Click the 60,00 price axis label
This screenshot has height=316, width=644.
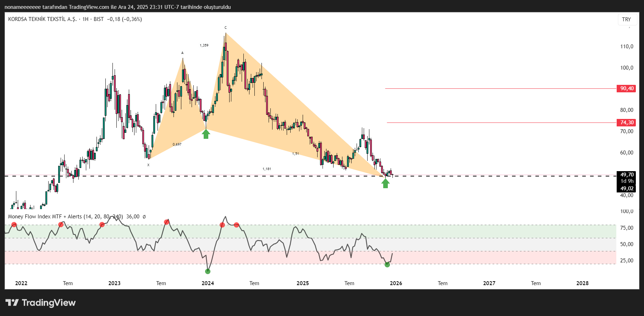click(627, 153)
